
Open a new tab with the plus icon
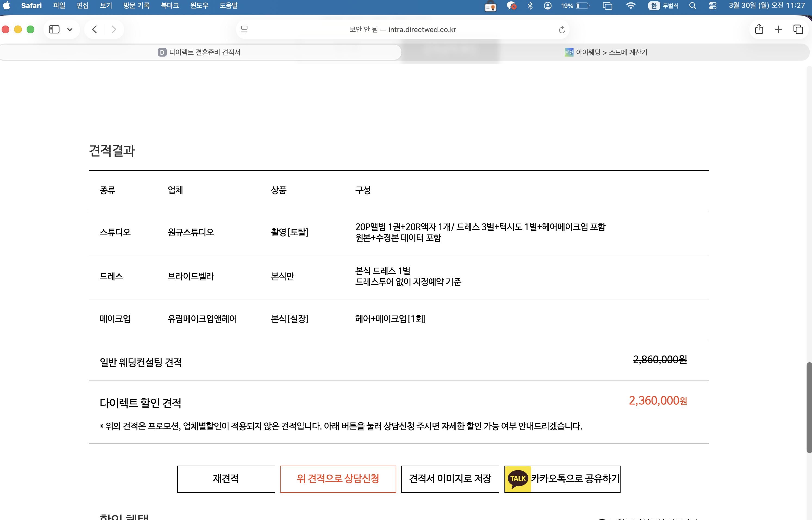point(778,29)
